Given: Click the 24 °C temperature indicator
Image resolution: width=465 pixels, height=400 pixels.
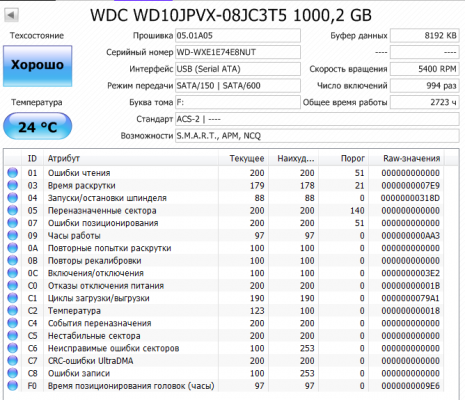Looking at the screenshot, I should pos(37,126).
